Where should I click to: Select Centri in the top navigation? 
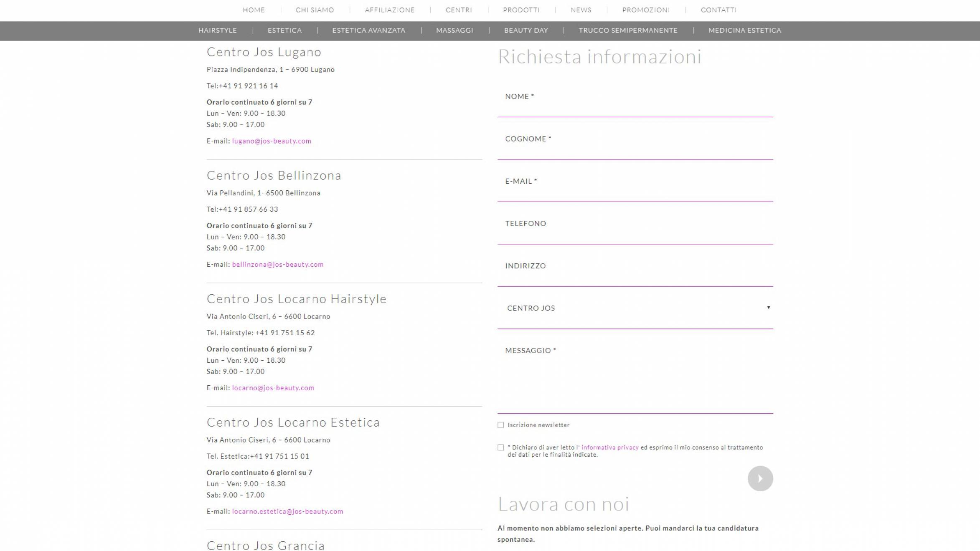[x=459, y=10]
